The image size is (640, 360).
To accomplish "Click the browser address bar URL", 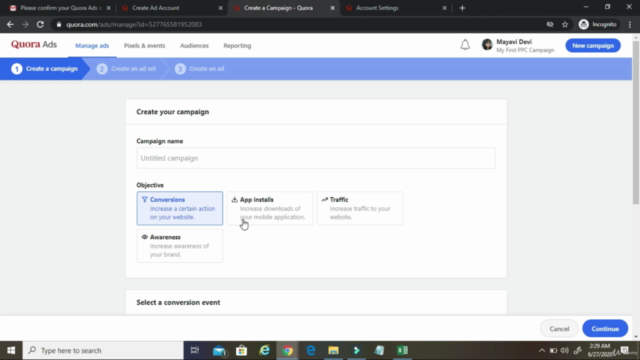I will (134, 24).
